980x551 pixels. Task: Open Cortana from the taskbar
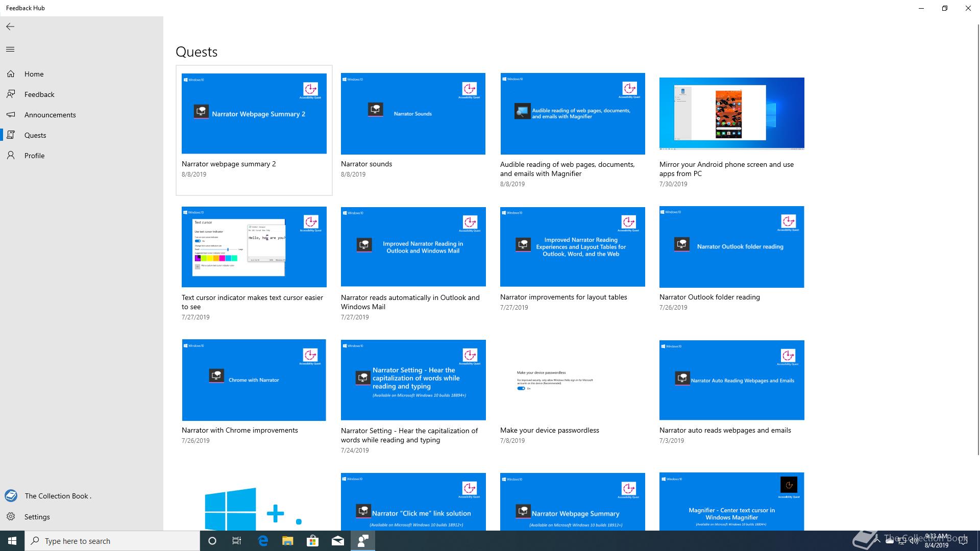tap(212, 541)
